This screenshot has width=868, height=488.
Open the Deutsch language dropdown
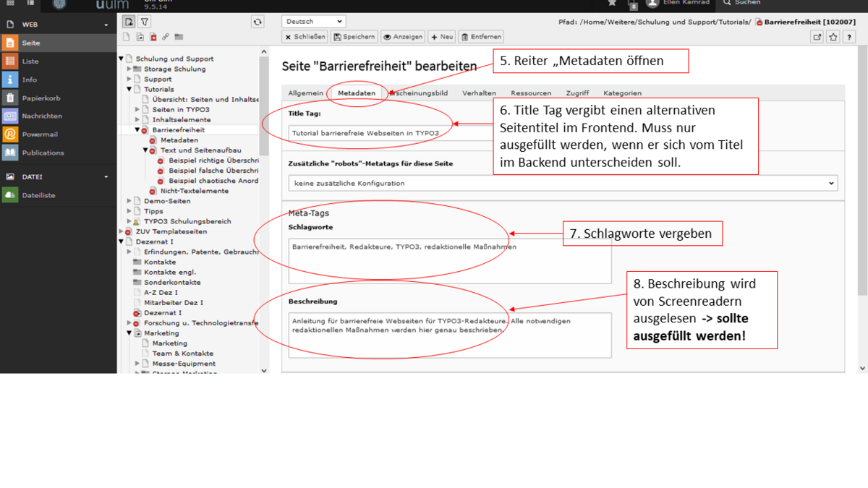pos(313,22)
